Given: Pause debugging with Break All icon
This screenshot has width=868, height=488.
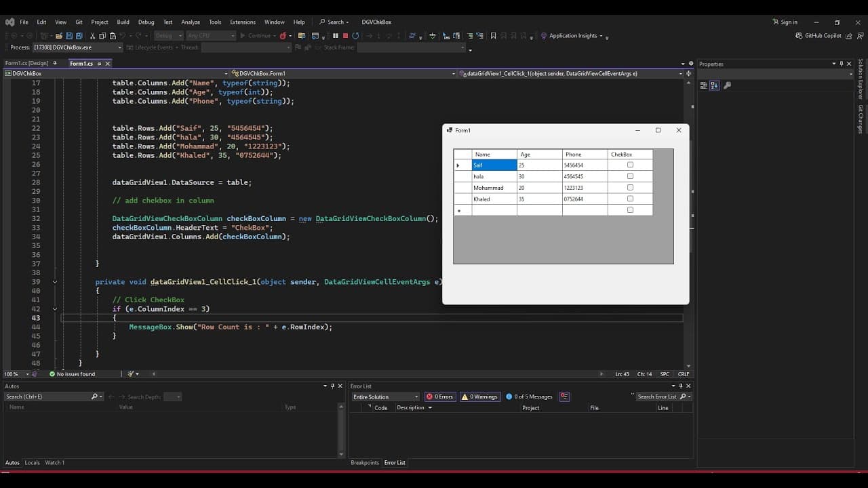Looking at the screenshot, I should click(335, 35).
